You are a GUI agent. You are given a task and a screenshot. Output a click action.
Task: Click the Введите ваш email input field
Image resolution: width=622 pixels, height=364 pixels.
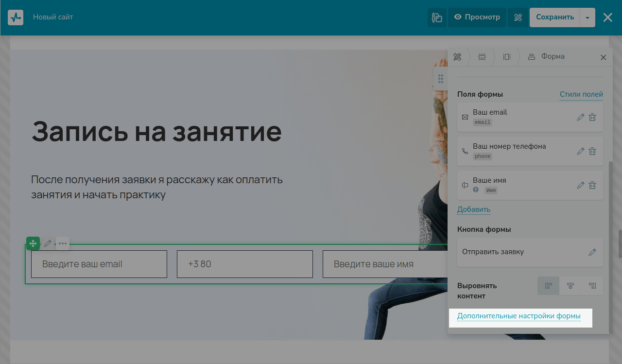click(x=99, y=264)
